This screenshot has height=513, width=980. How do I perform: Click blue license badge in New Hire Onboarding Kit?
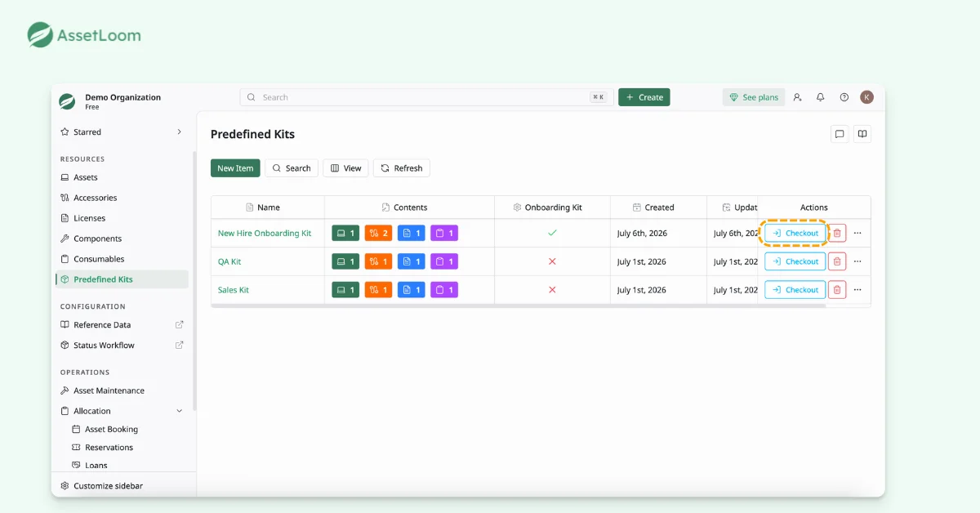(x=412, y=234)
